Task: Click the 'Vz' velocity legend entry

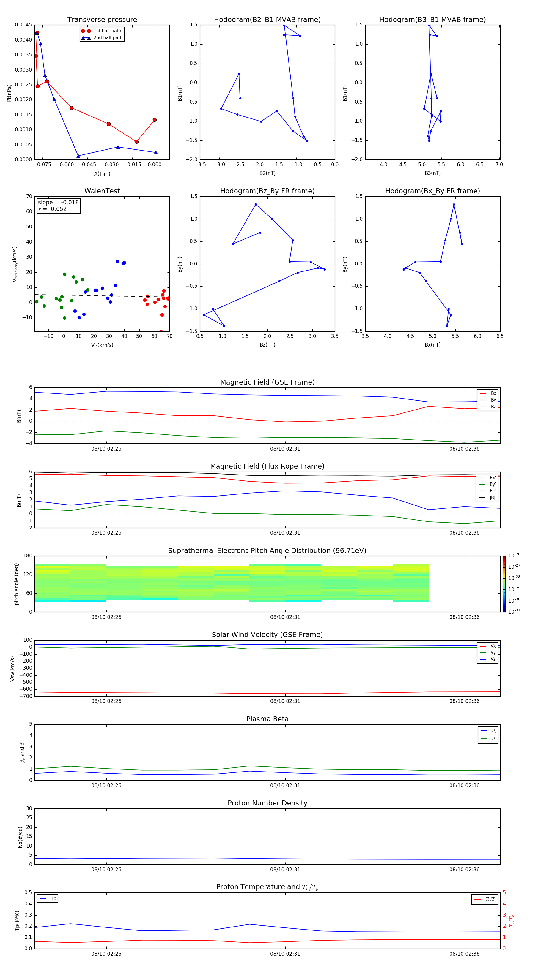Action: (488, 659)
